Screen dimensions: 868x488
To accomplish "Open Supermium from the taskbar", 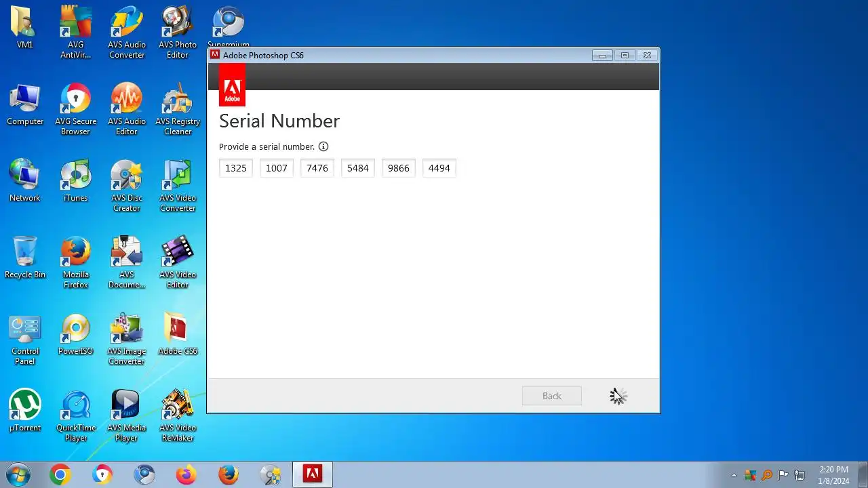I will click(x=144, y=475).
